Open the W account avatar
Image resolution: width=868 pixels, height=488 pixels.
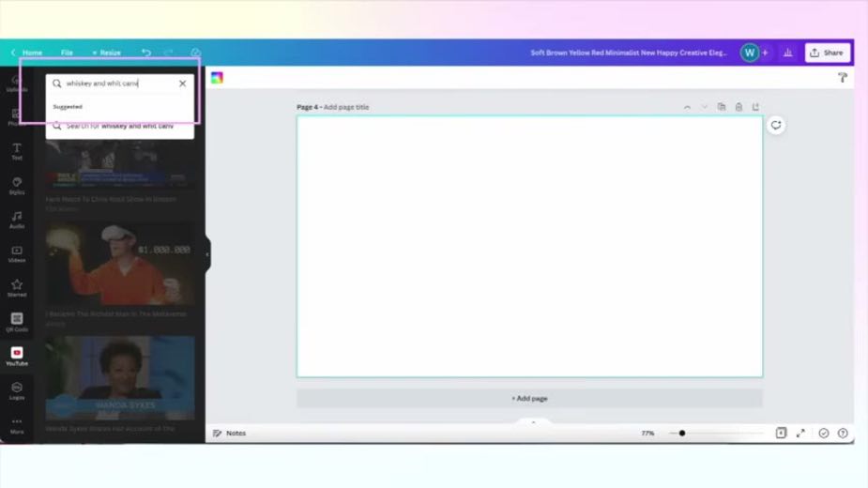(750, 53)
